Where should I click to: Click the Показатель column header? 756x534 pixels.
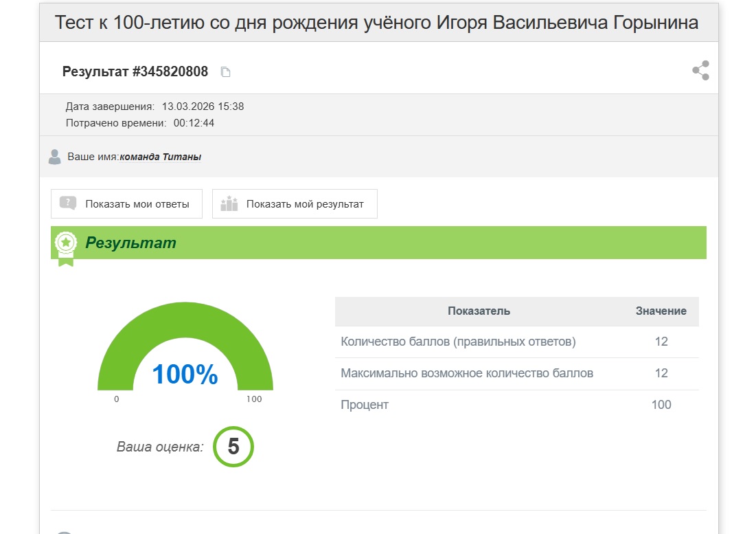479,311
